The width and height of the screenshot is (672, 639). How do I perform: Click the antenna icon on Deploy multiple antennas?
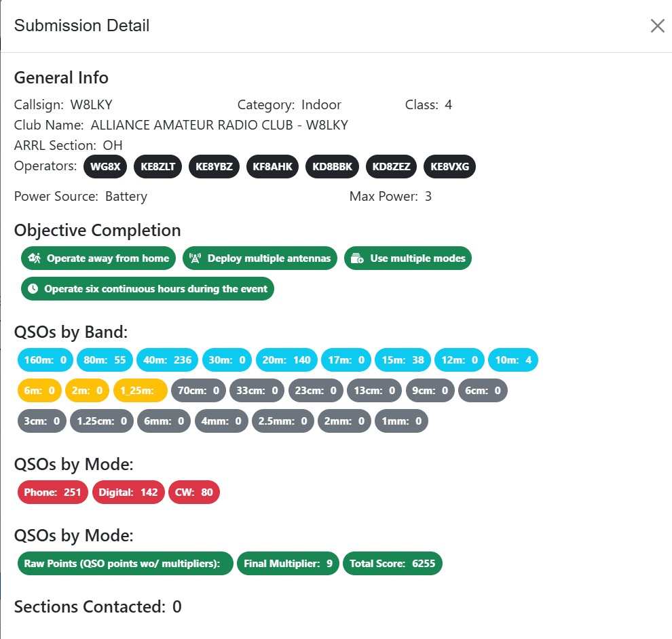click(195, 258)
